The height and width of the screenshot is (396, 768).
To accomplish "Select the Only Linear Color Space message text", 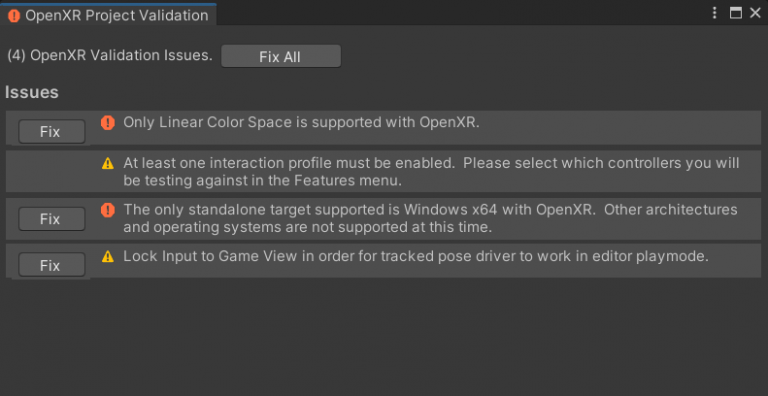I will coord(301,123).
